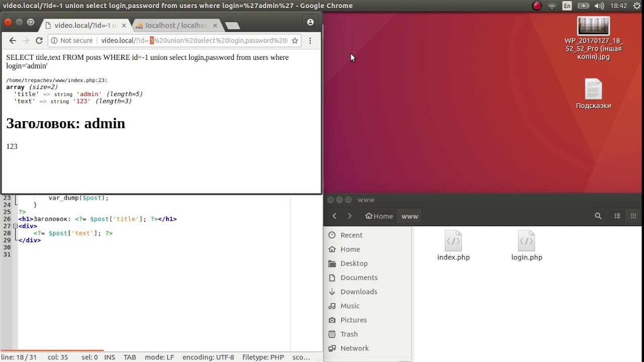
Task: Switch file manager to grid view
Action: (x=633, y=216)
